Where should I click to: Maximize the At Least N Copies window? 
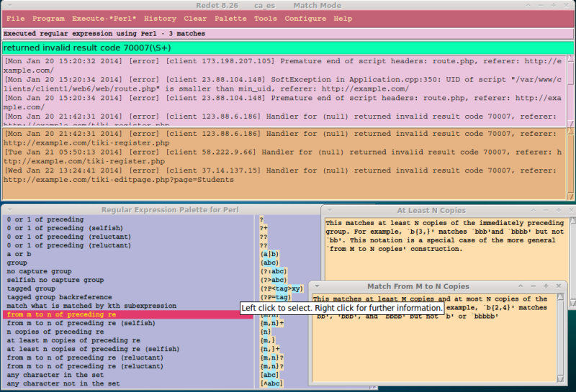(x=557, y=209)
